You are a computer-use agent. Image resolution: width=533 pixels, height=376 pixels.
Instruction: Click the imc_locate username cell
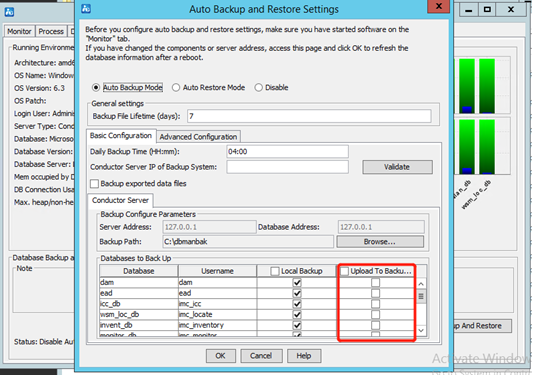click(x=217, y=314)
